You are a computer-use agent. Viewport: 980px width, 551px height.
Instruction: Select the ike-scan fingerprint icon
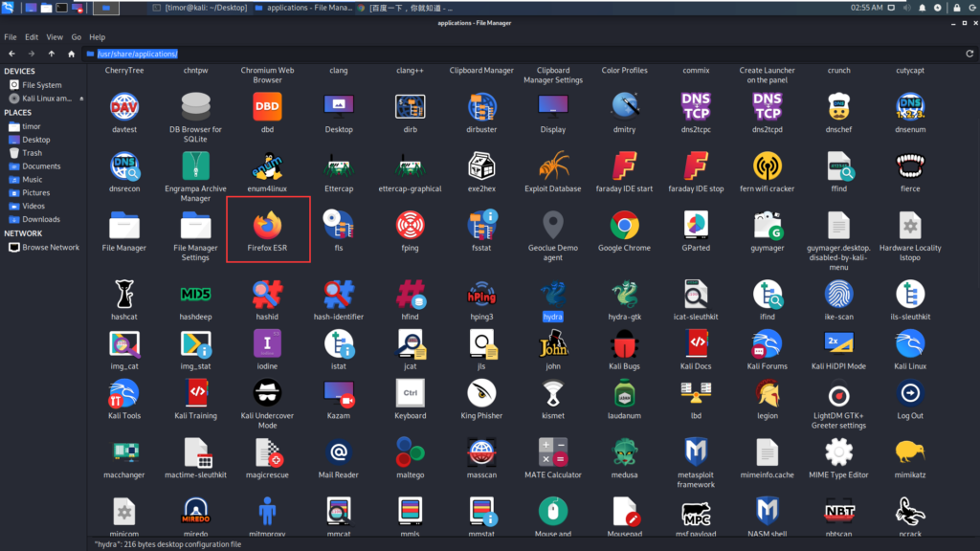coord(838,295)
